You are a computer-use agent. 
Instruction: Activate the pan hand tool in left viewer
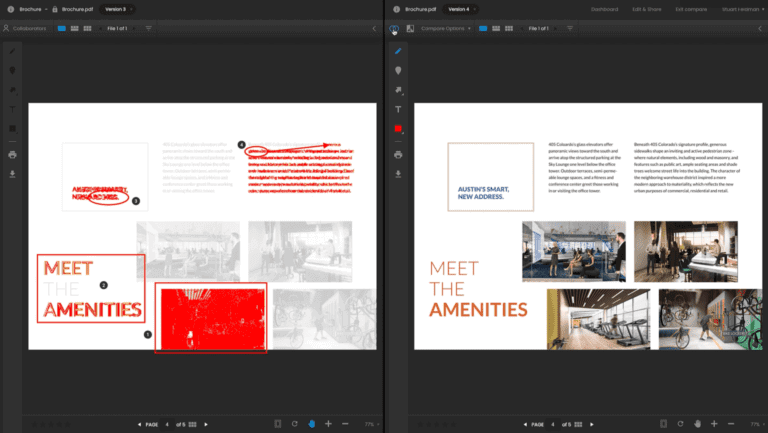[311, 424]
